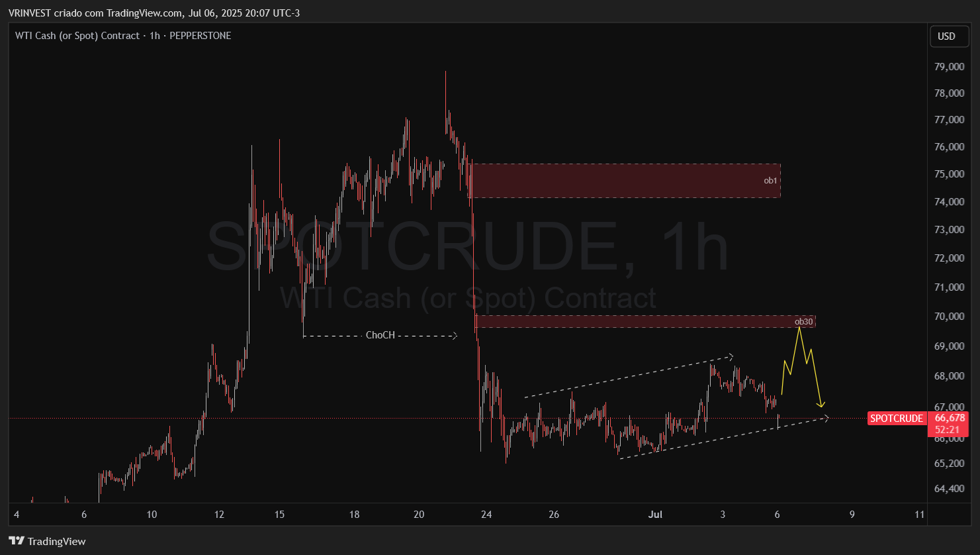The width and height of the screenshot is (980, 555).
Task: Click the Jul label on the time axis
Action: click(656, 515)
